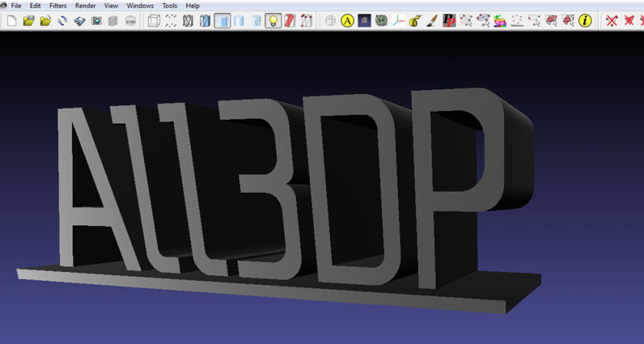The image size is (644, 344).
Task: Select the Z-painting brush tool
Action: [x=431, y=21]
